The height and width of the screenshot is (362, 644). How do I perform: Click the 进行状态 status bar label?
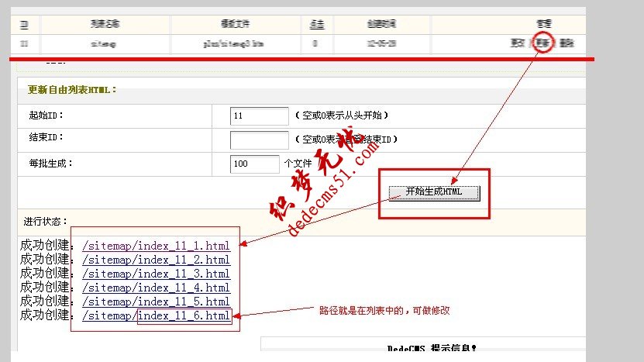(46, 222)
